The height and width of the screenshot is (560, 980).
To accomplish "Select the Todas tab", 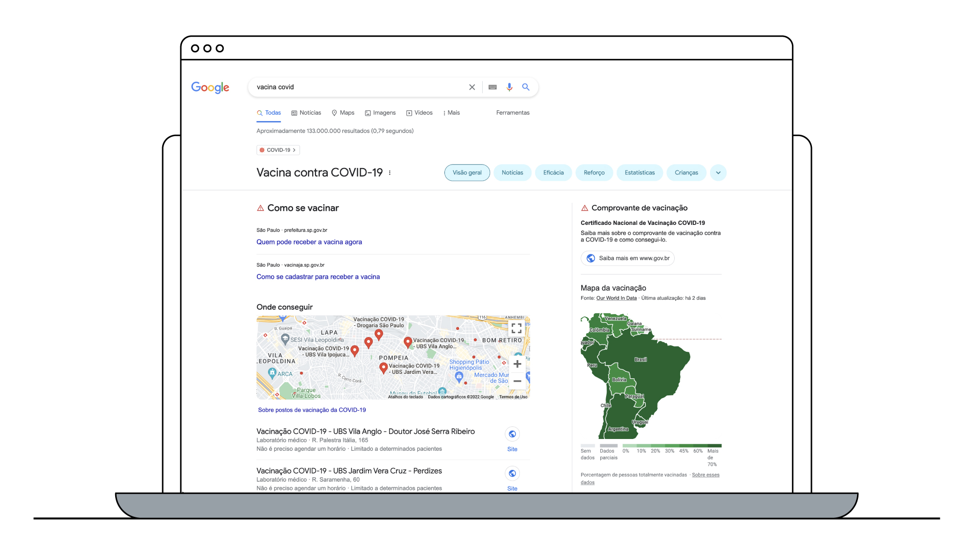I will [269, 113].
